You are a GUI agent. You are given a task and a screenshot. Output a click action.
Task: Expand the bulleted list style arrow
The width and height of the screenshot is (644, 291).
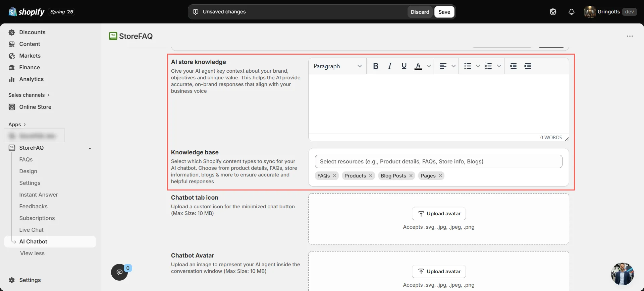(478, 66)
